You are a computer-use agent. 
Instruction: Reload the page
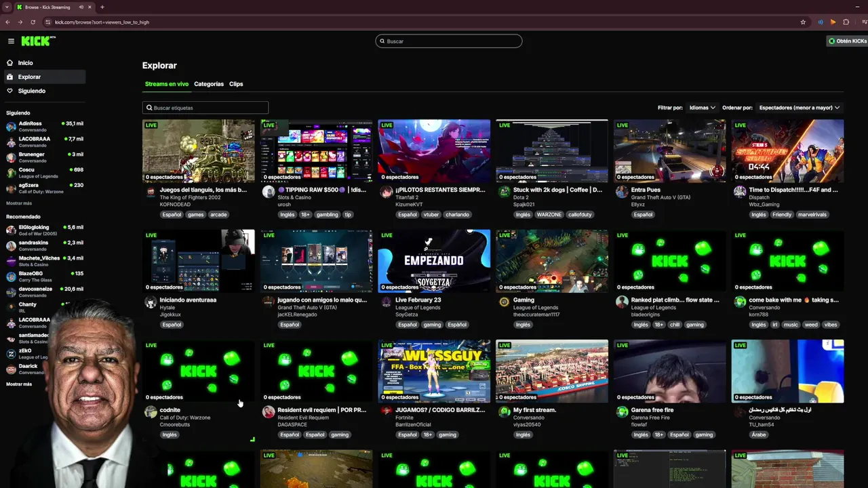coord(33,22)
